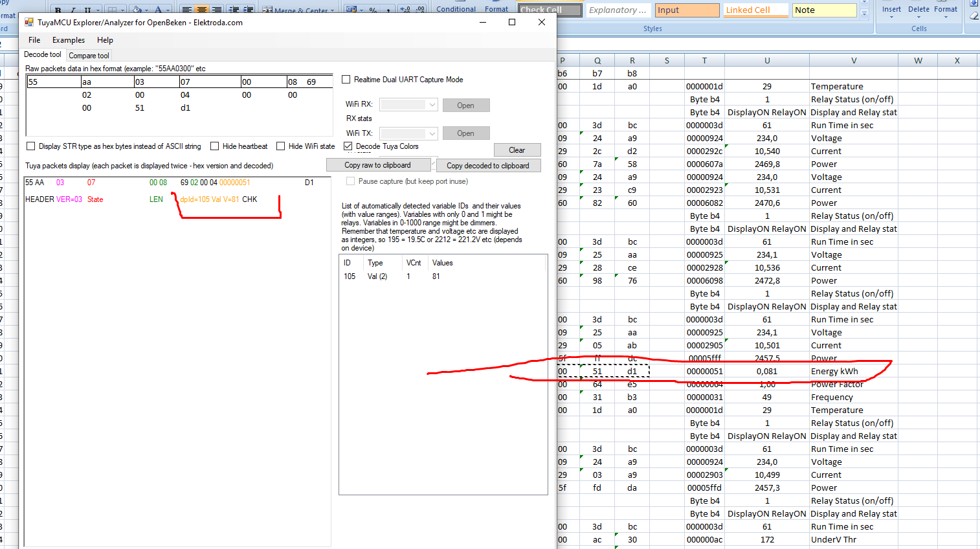Click the Decrease Indent icon in Excel

coord(233,10)
